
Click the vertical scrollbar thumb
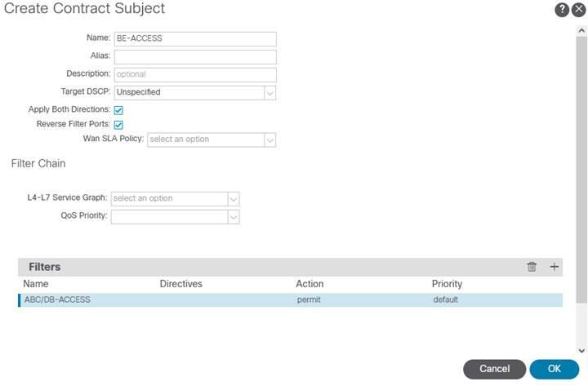[581, 170]
